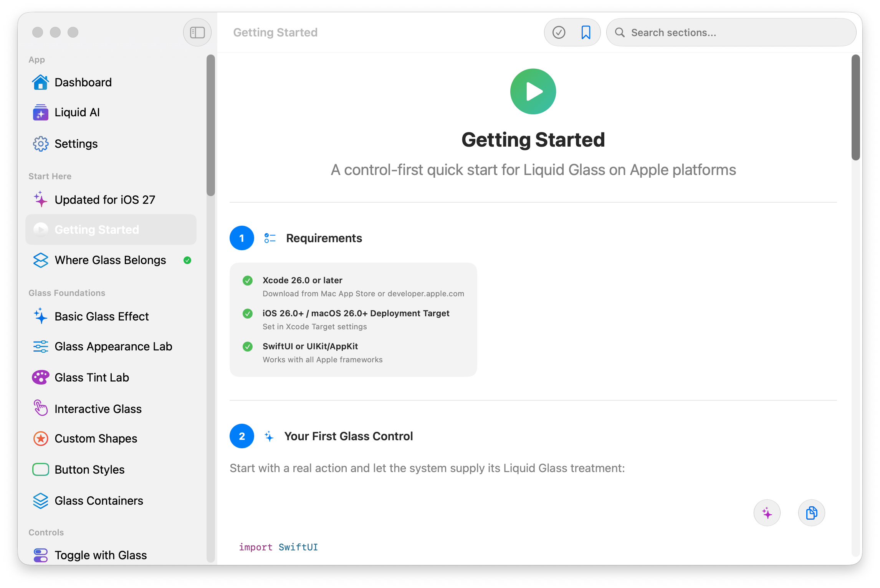Open Glass Tint Lab
The height and width of the screenshot is (588, 880).
click(111, 378)
